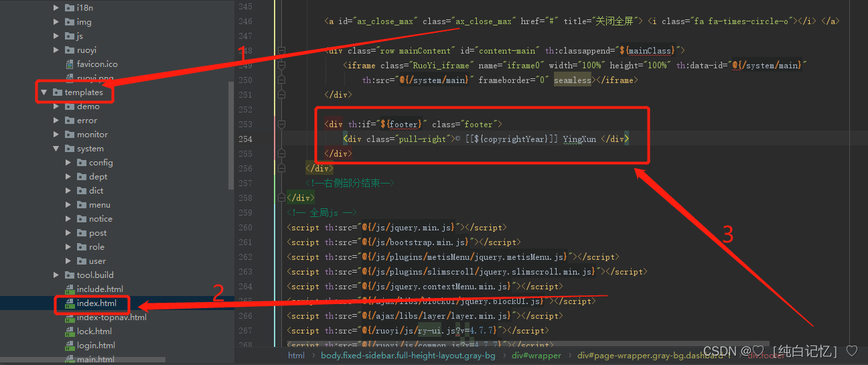Click the js folder icon

70,36
